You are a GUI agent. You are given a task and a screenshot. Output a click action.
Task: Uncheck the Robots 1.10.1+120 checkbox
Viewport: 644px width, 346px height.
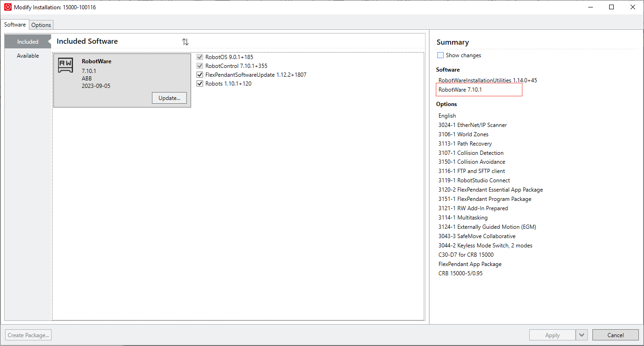pos(200,84)
